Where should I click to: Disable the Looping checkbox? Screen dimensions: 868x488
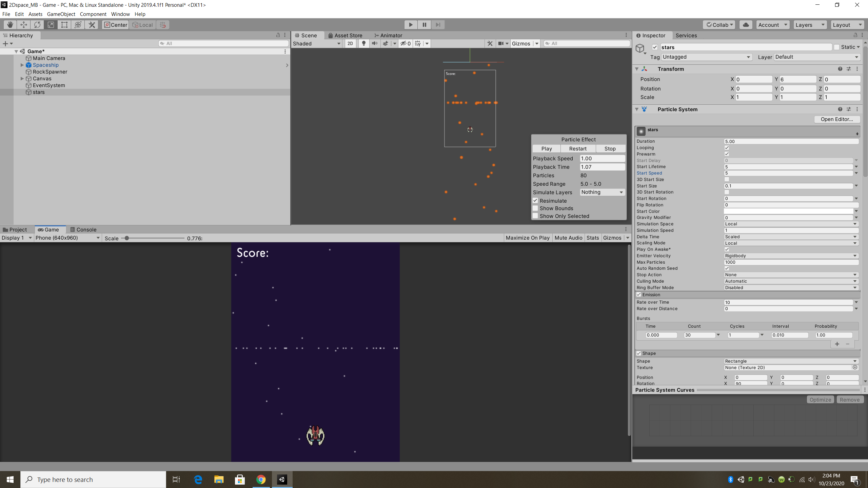(727, 148)
